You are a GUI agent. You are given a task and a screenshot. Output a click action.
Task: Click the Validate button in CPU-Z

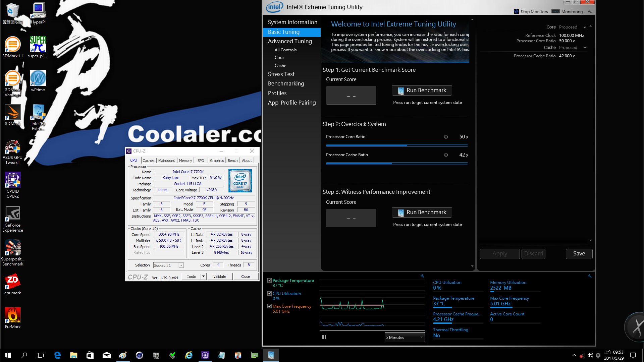point(220,277)
